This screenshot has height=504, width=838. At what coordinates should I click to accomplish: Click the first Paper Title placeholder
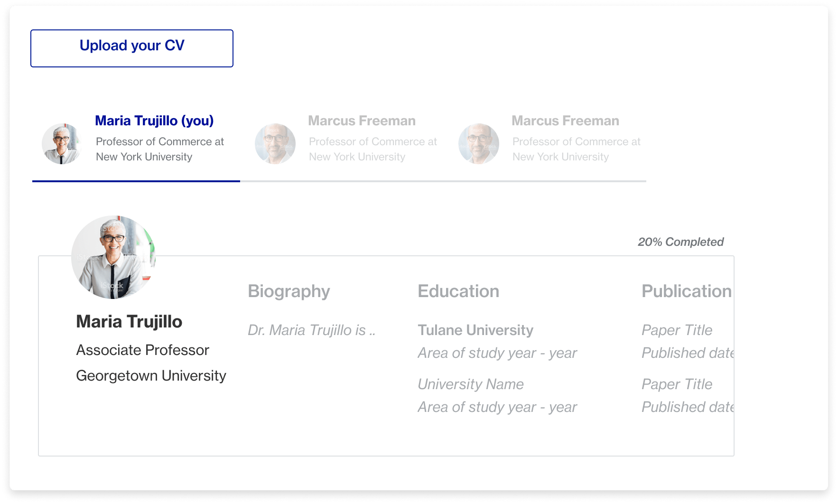[677, 330]
